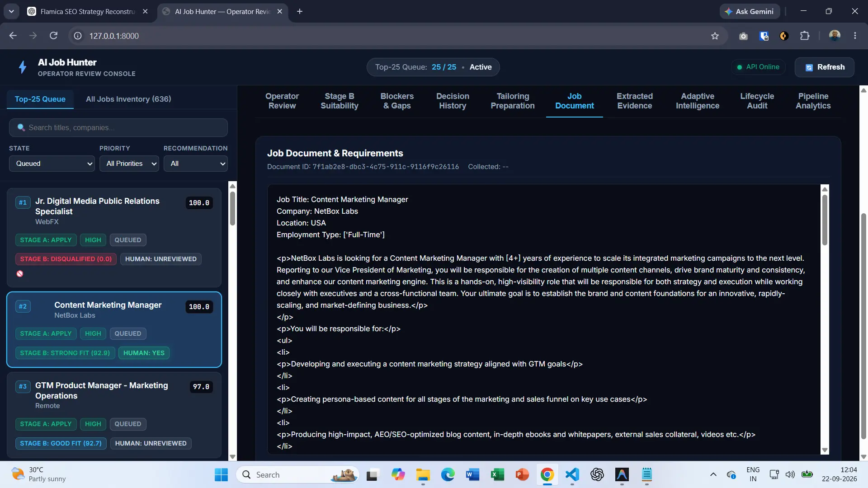Screen dimensions: 868x488
Task: Open the orange circular extension icon
Action: coord(784,36)
